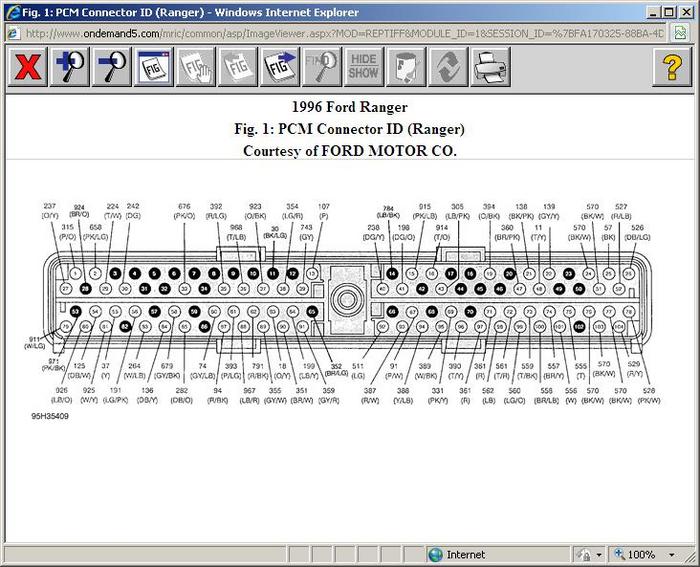
Task: Toggle the HIDE SHOW toolbar button
Action: pyautogui.click(x=363, y=67)
